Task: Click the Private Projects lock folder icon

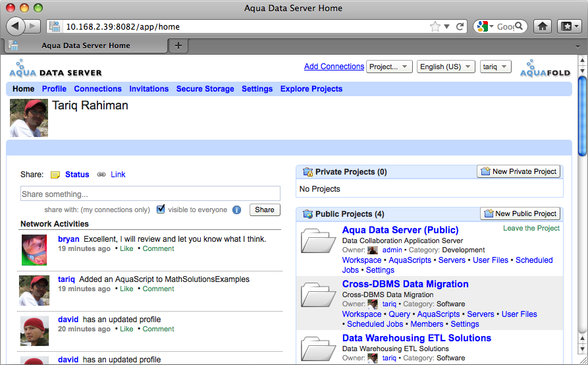Action: point(308,172)
